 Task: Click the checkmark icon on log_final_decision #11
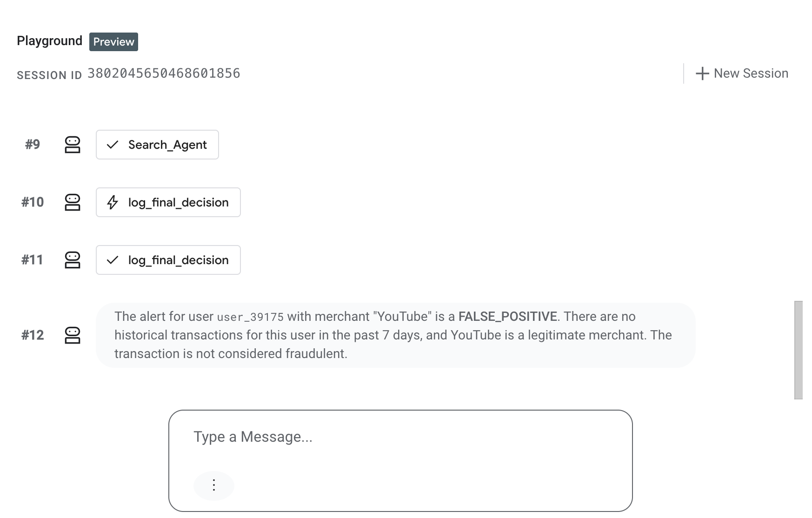coord(112,260)
